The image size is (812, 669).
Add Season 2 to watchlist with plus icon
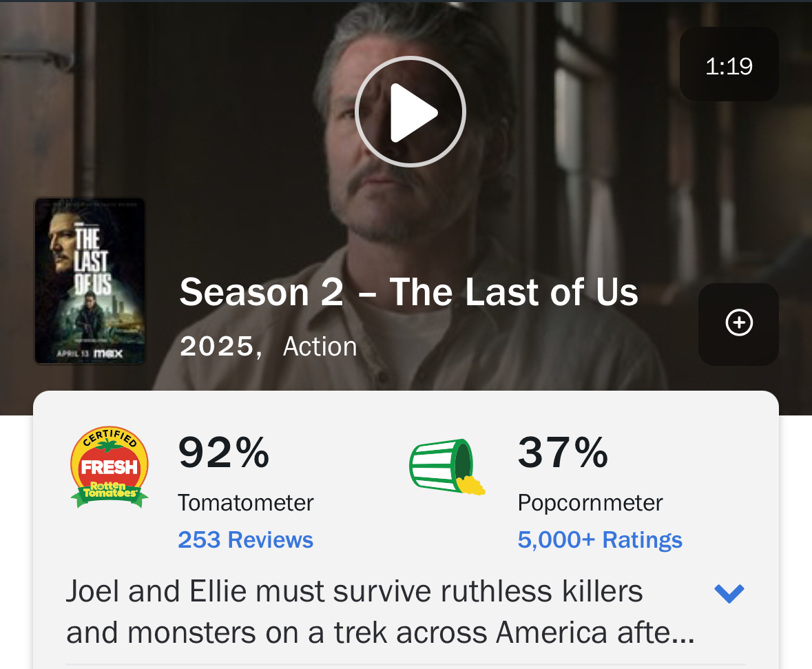pyautogui.click(x=738, y=324)
